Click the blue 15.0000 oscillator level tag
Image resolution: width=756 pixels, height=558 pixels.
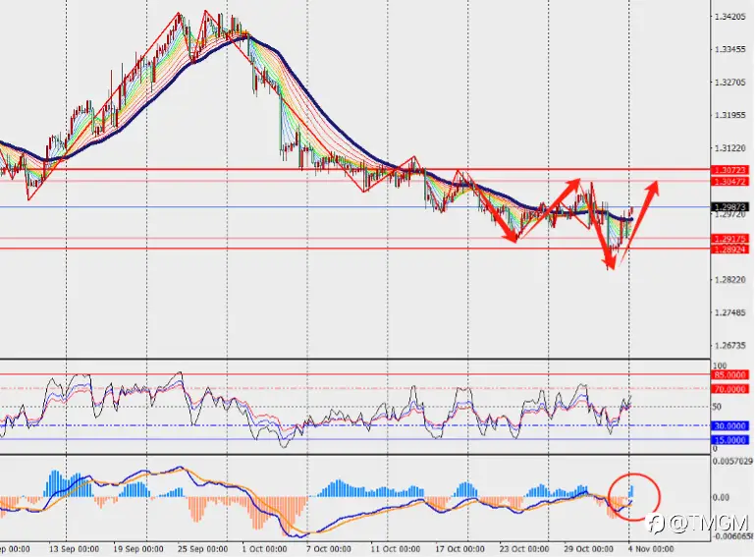tap(729, 440)
